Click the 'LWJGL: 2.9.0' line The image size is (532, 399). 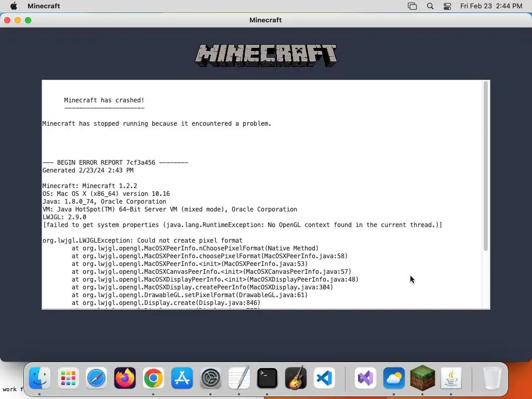[64, 217]
